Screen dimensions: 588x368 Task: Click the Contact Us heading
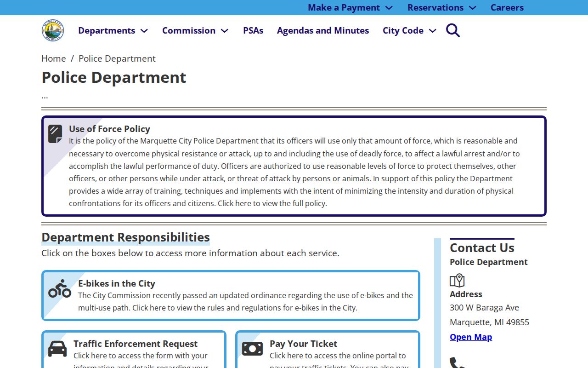pyautogui.click(x=482, y=247)
